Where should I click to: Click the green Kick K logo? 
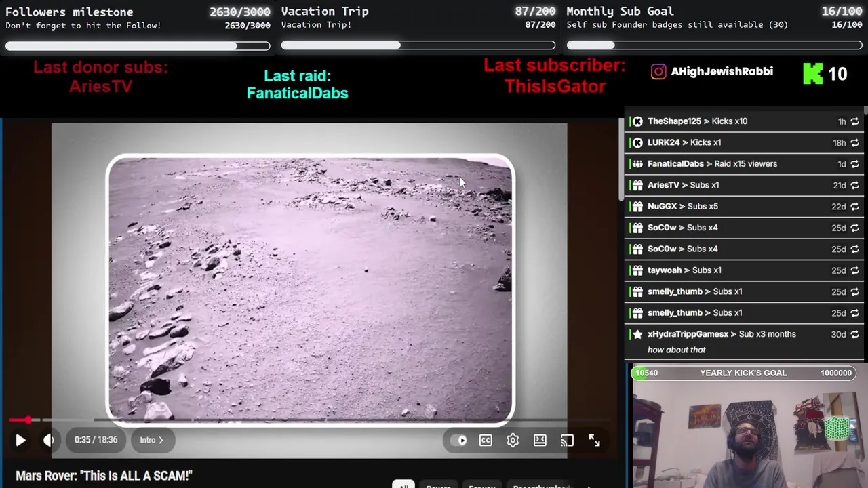812,73
